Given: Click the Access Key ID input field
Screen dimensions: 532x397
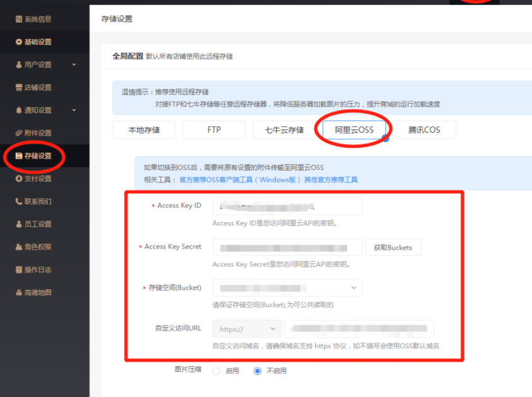Looking at the screenshot, I should pos(287,206).
